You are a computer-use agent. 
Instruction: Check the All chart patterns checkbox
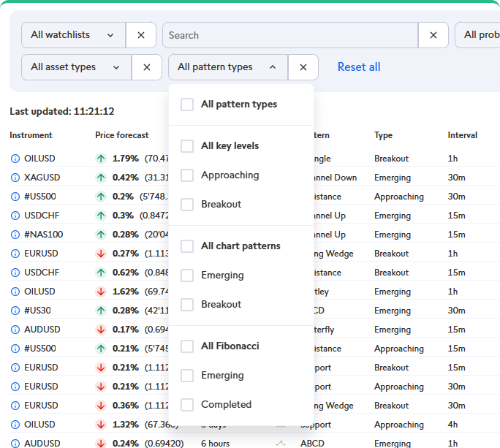click(187, 246)
